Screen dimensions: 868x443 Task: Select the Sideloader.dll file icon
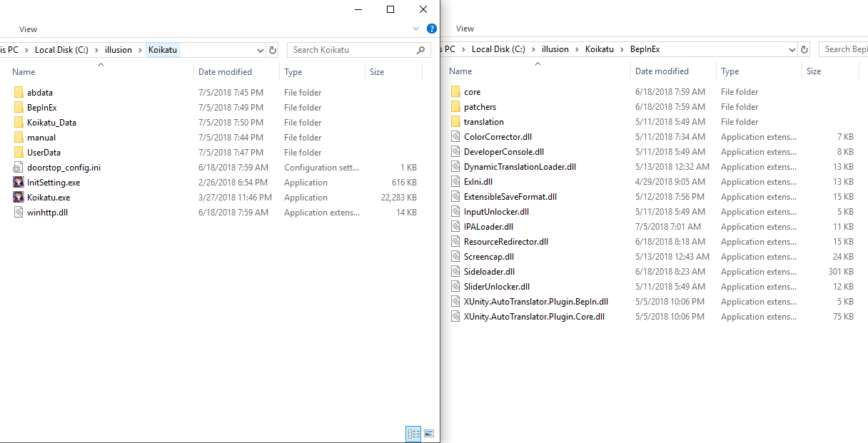pos(455,272)
